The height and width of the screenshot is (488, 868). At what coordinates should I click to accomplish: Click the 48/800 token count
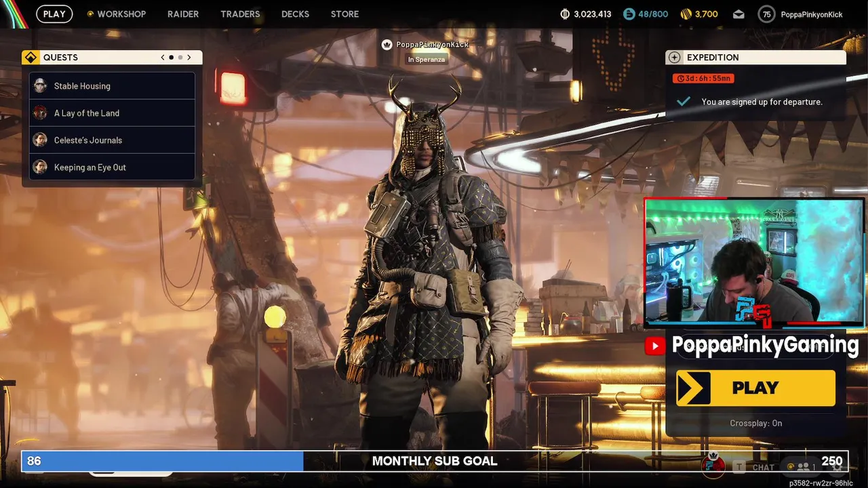coord(653,14)
